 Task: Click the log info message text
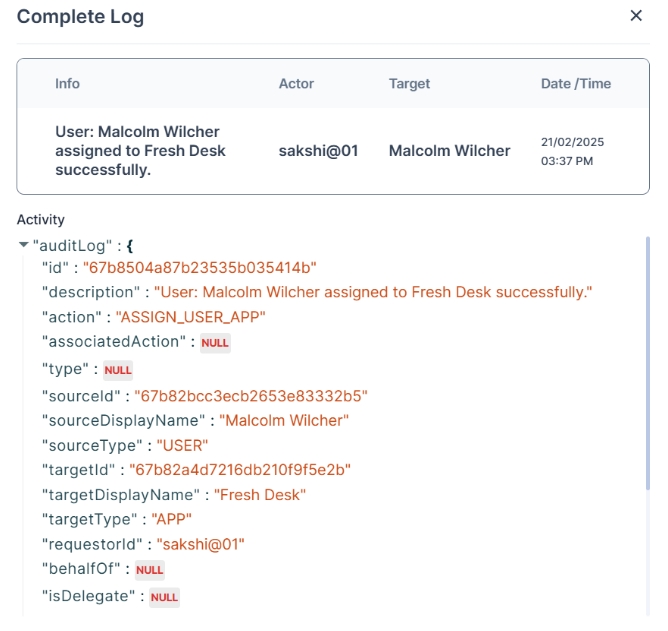coord(140,151)
